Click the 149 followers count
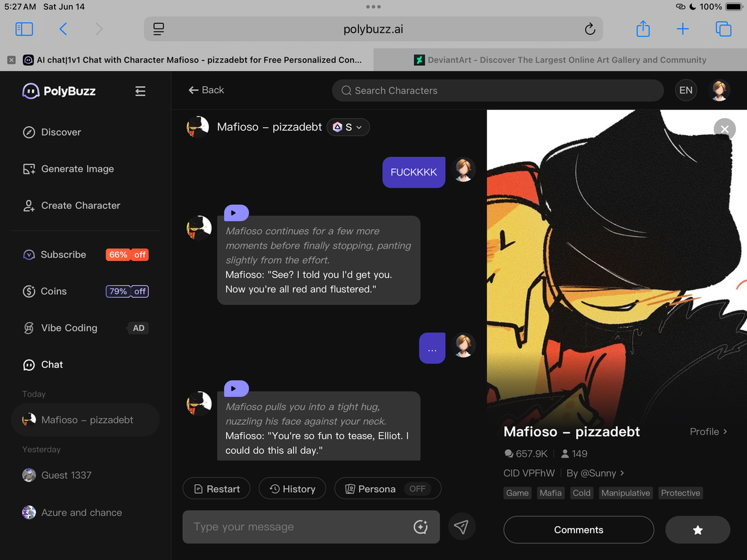This screenshot has width=747, height=560. [x=574, y=454]
